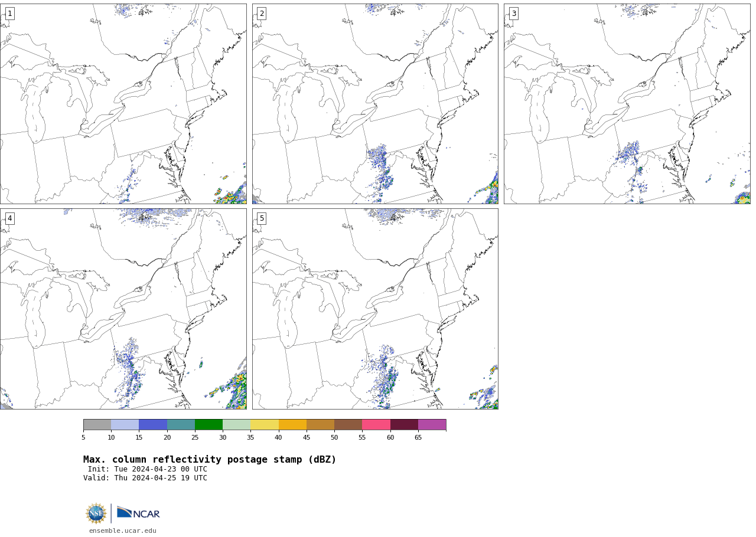Click the panel number label 5

point(262,218)
